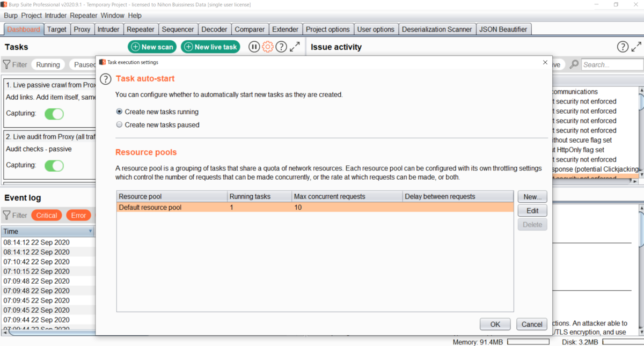Image resolution: width=644 pixels, height=346 pixels.
Task: Switch to the Comparer tab
Action: [250, 30]
